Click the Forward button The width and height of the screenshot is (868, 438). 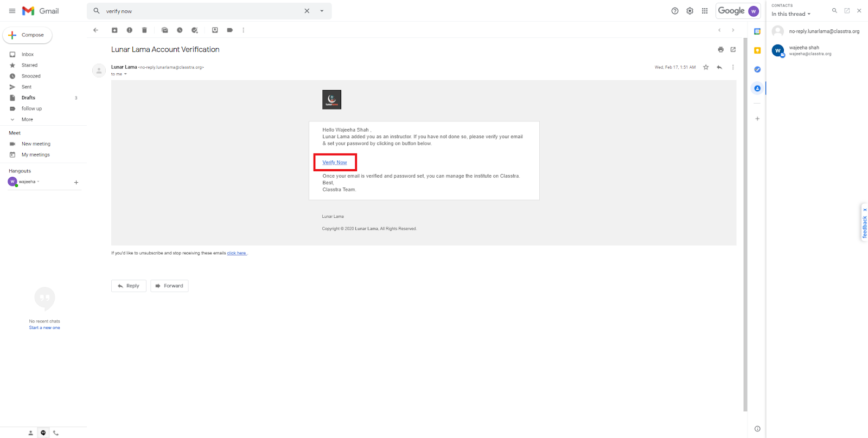point(169,286)
